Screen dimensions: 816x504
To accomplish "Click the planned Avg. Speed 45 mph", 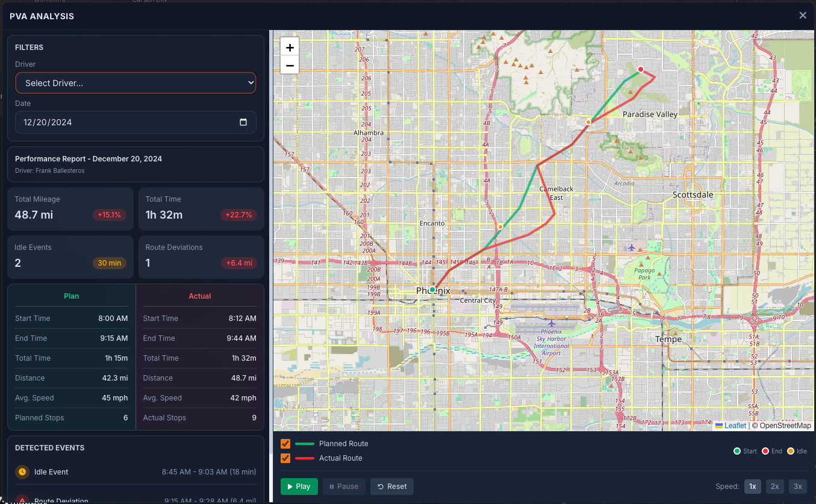I will 114,398.
